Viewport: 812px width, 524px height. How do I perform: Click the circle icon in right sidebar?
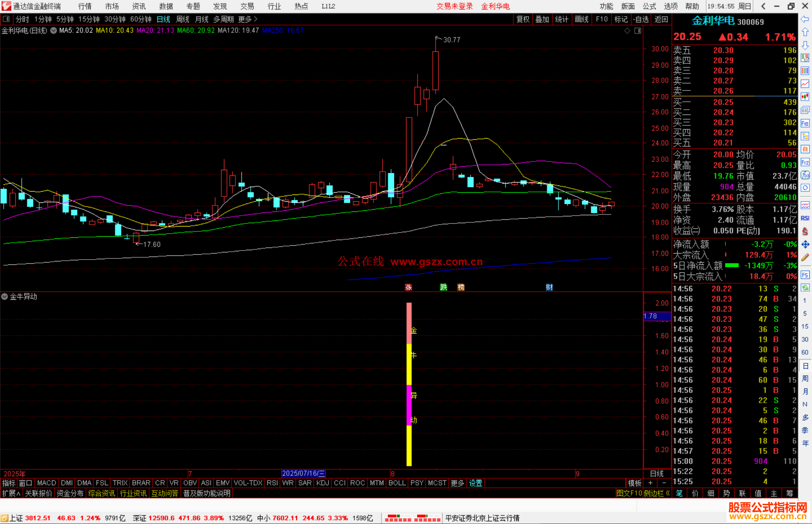point(805,188)
